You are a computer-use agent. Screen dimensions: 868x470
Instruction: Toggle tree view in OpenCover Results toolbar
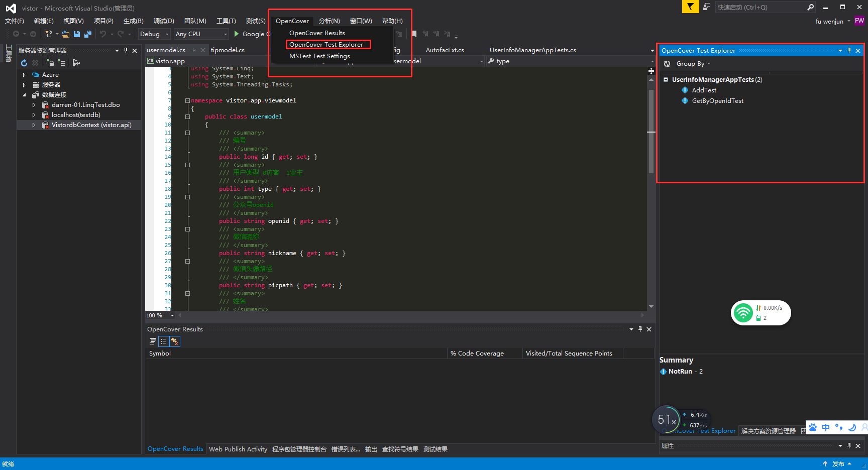pyautogui.click(x=153, y=341)
